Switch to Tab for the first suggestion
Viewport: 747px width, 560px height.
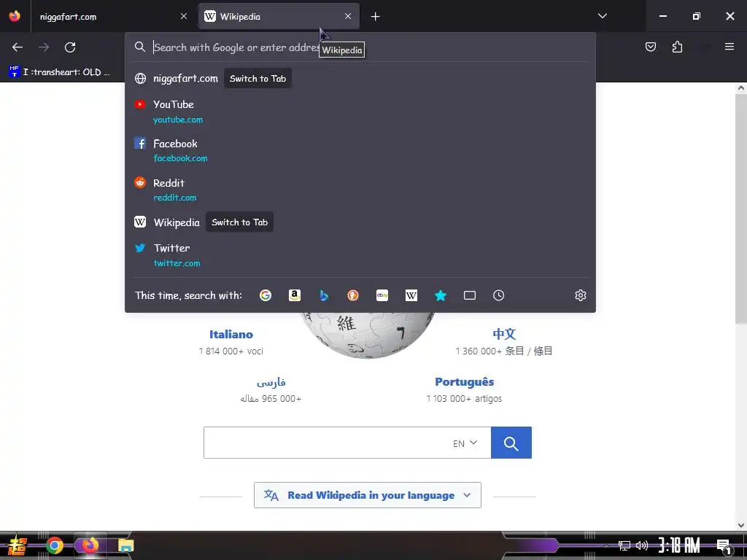pos(258,79)
